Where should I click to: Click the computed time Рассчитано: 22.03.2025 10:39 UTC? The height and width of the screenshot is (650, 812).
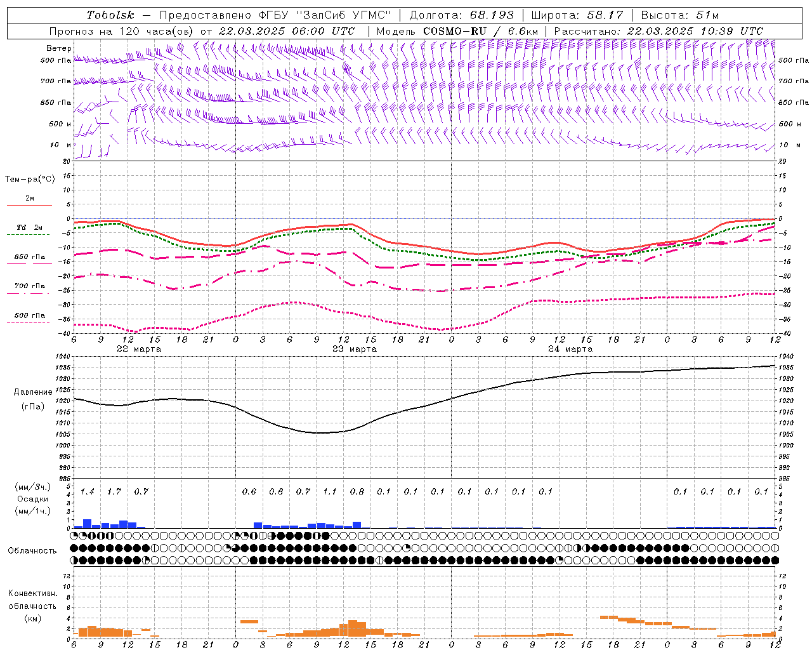pos(658,31)
